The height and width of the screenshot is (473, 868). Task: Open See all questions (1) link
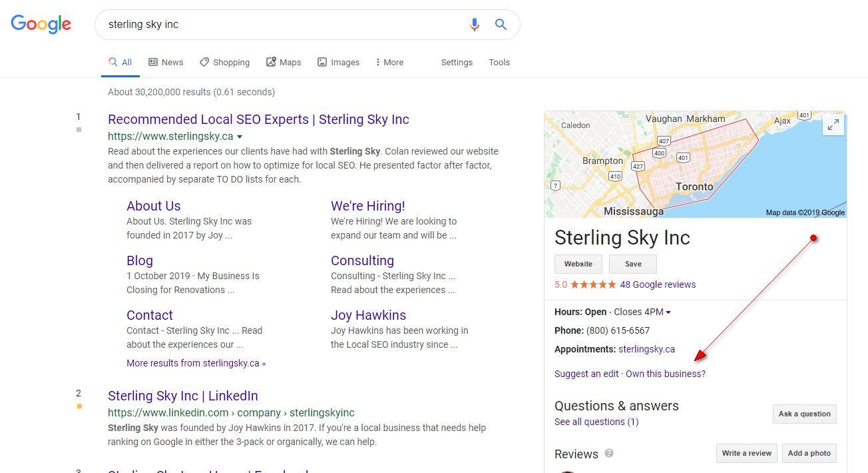click(596, 422)
